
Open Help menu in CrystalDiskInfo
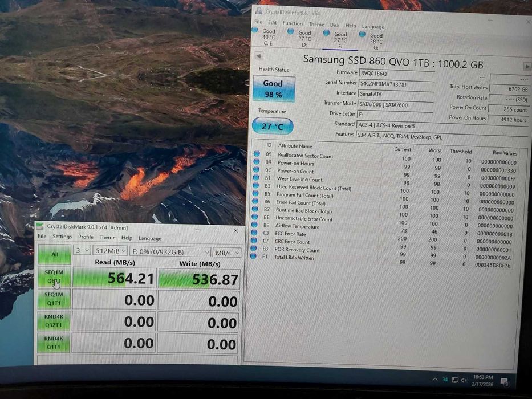pos(351,26)
